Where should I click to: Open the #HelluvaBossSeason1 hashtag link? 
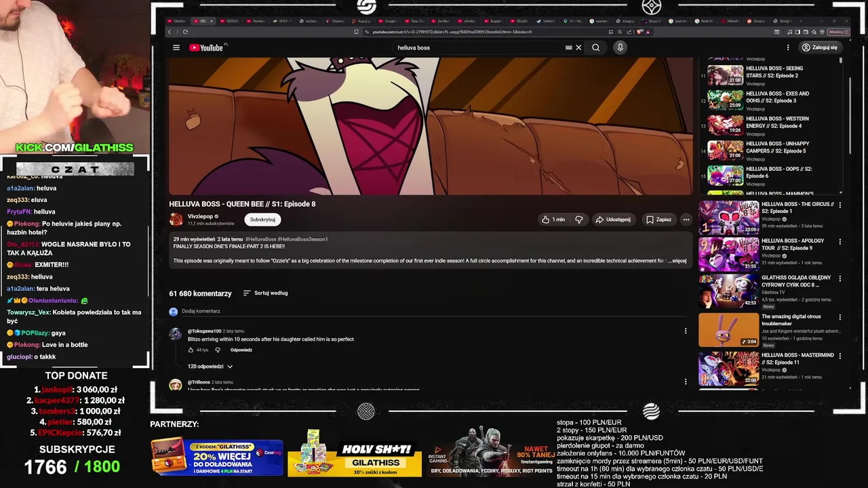point(302,239)
